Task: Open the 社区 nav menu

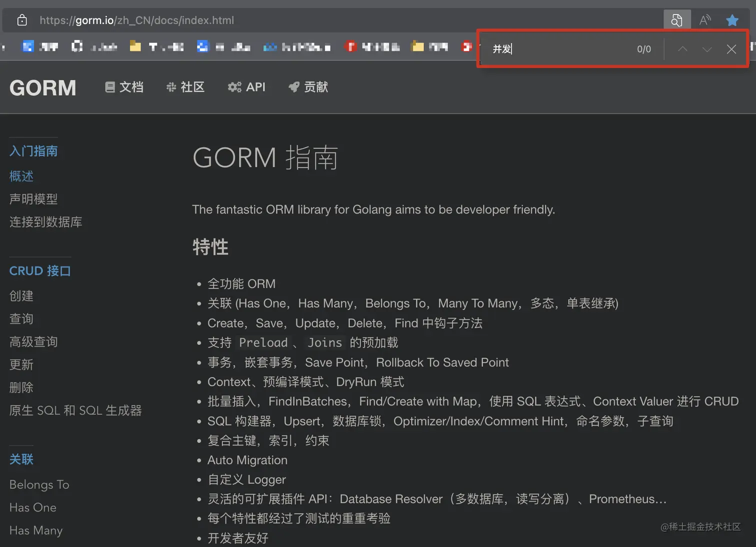Action: coord(185,87)
